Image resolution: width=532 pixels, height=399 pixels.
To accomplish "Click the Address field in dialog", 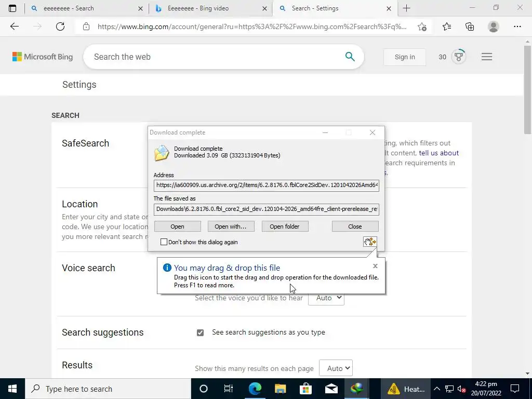I will pos(267,185).
